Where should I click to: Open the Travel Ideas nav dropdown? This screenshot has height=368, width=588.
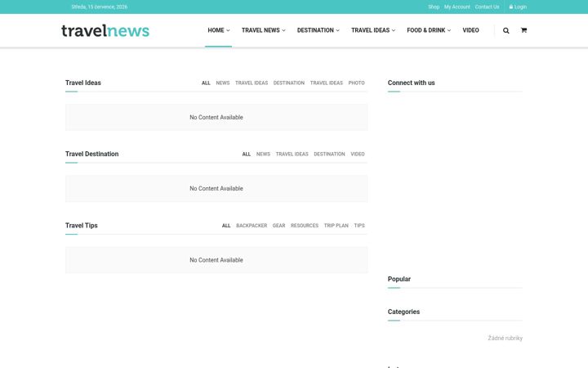tap(373, 30)
